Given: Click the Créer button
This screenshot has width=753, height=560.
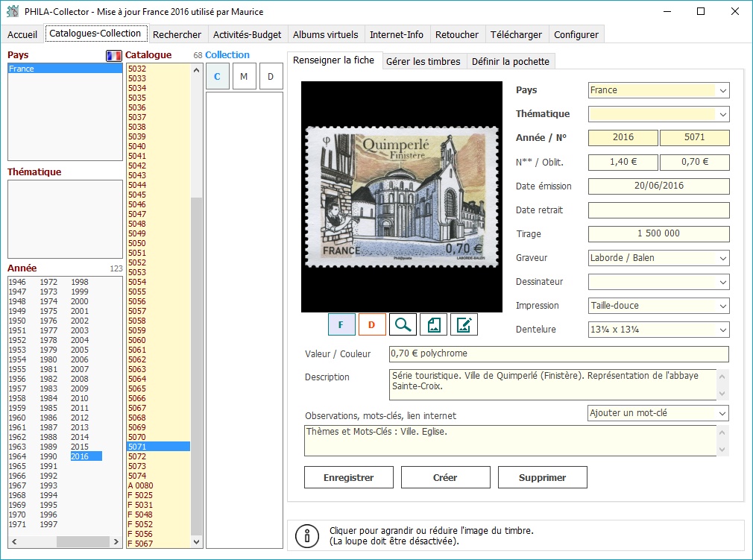Looking at the screenshot, I should click(x=445, y=477).
